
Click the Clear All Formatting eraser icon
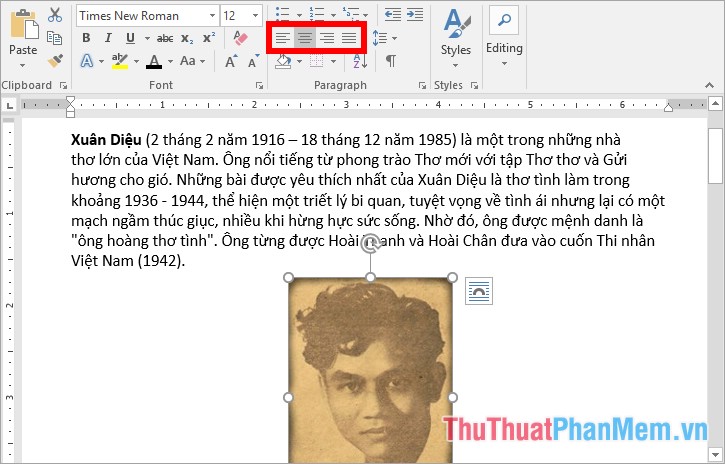tap(241, 38)
